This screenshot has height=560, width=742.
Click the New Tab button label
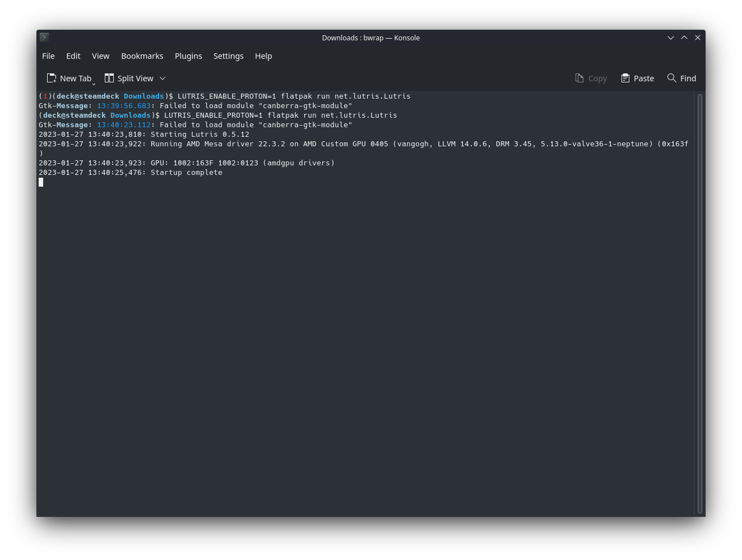click(76, 78)
